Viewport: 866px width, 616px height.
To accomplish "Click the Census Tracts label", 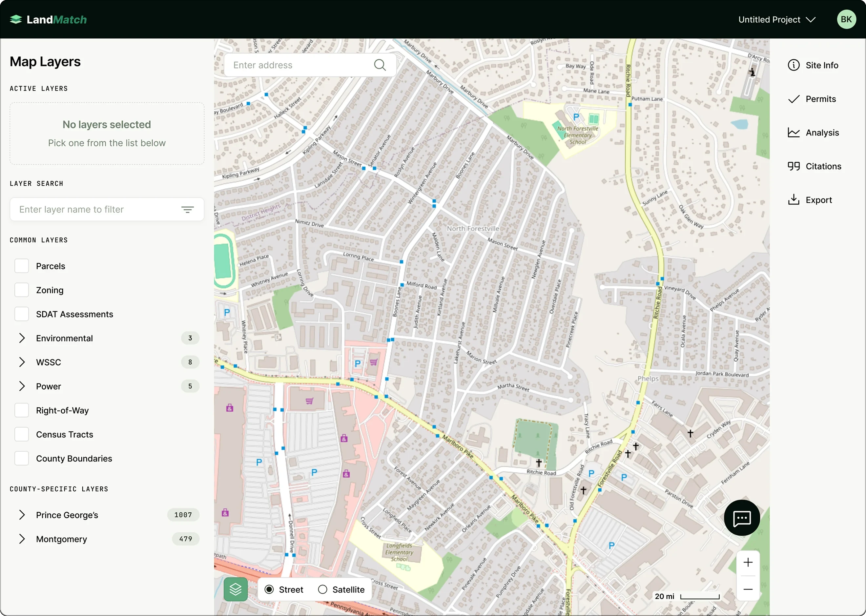I will click(x=65, y=435).
